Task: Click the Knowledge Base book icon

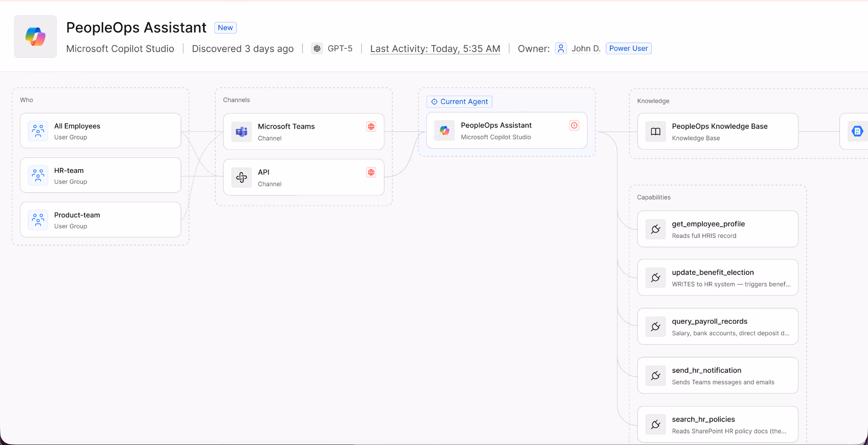Action: click(x=656, y=132)
